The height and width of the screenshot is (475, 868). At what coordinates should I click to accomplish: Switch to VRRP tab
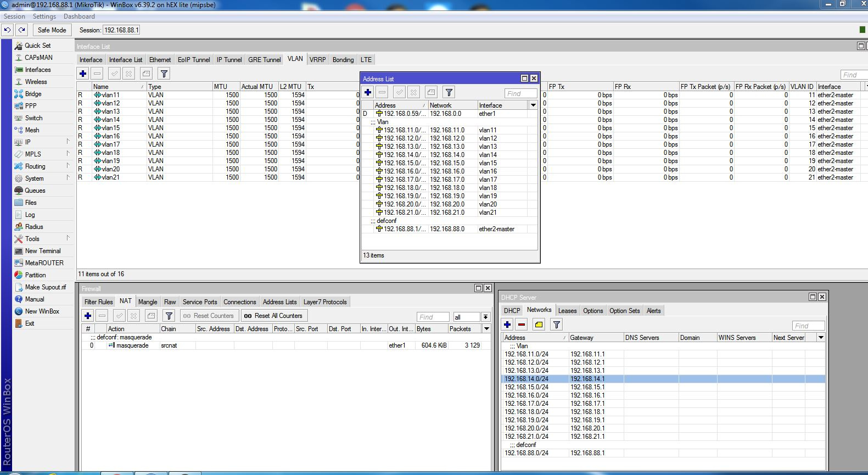(317, 60)
